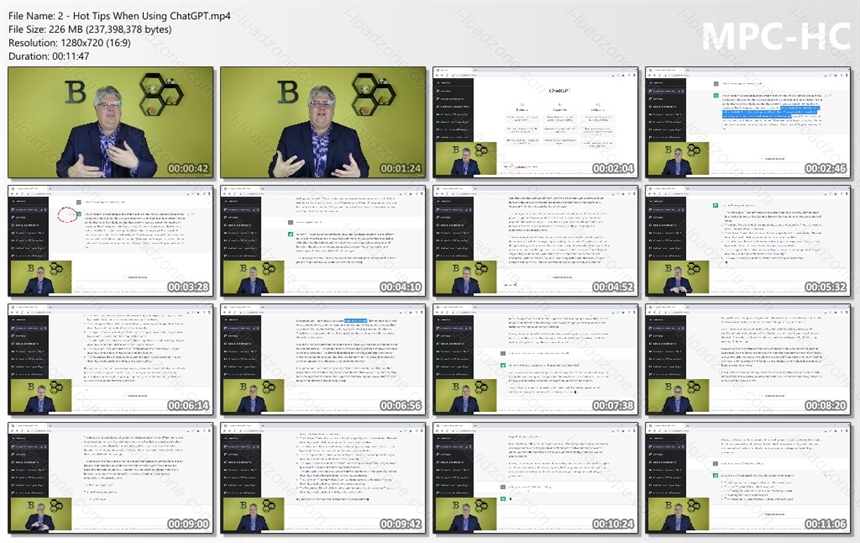Select the thumbnail stamped 00:06:56
860x543 pixels.
[x=323, y=360]
